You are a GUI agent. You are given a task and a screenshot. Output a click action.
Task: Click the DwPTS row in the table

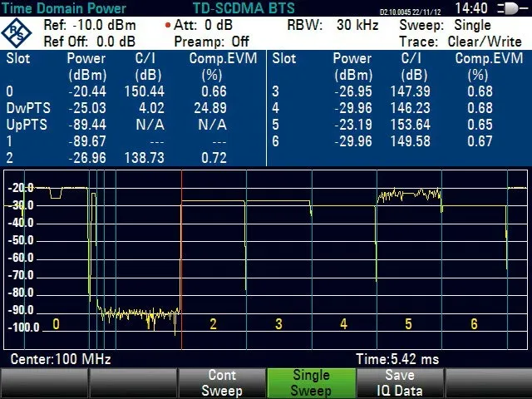(133, 108)
